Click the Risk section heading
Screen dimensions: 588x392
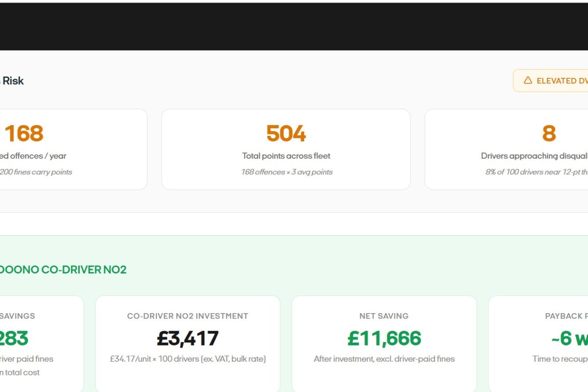12,81
